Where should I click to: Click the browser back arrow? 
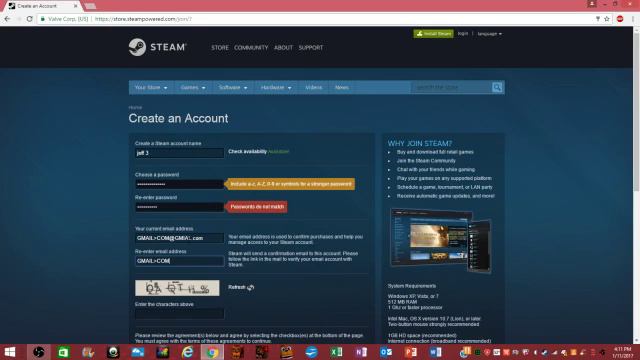[x=7, y=19]
